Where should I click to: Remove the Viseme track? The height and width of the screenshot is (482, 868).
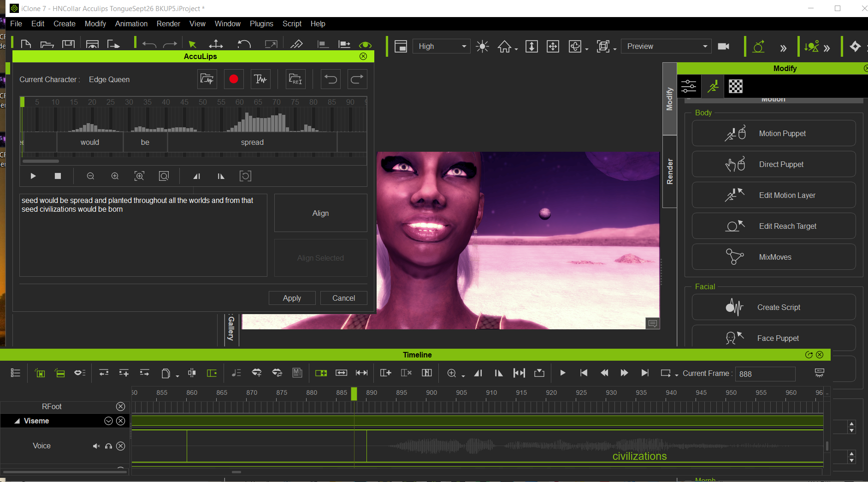[120, 421]
